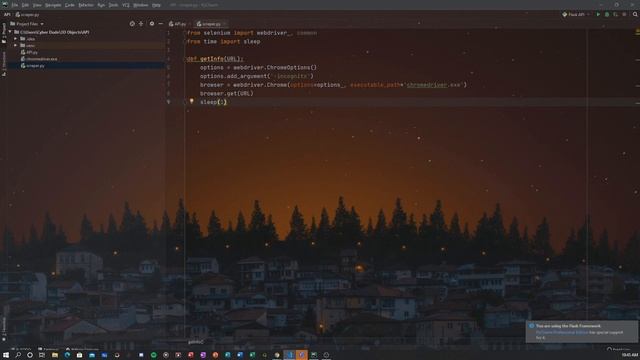
Task: Click the inspection warning indicator atop the editor scrollbar
Action: (x=637, y=32)
